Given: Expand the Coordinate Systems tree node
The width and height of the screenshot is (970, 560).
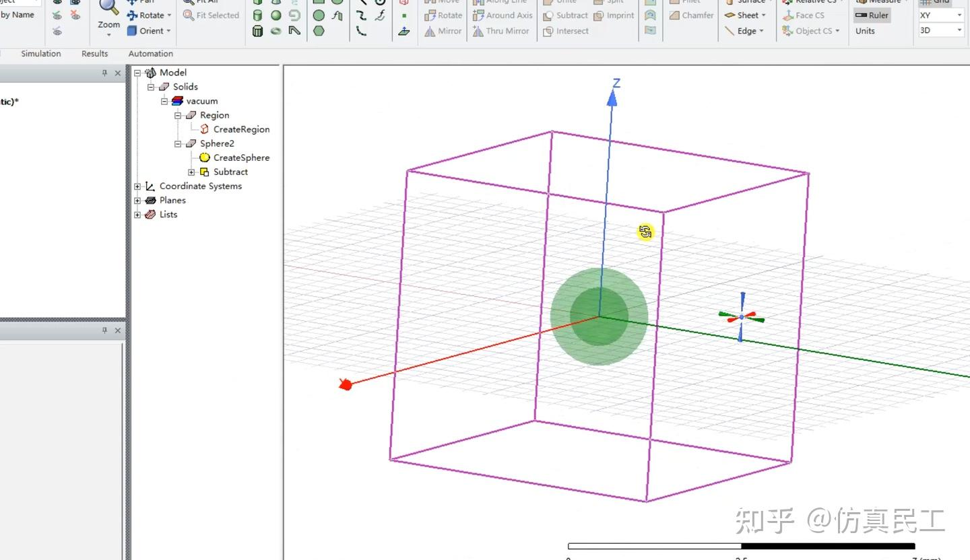Looking at the screenshot, I should click(137, 186).
